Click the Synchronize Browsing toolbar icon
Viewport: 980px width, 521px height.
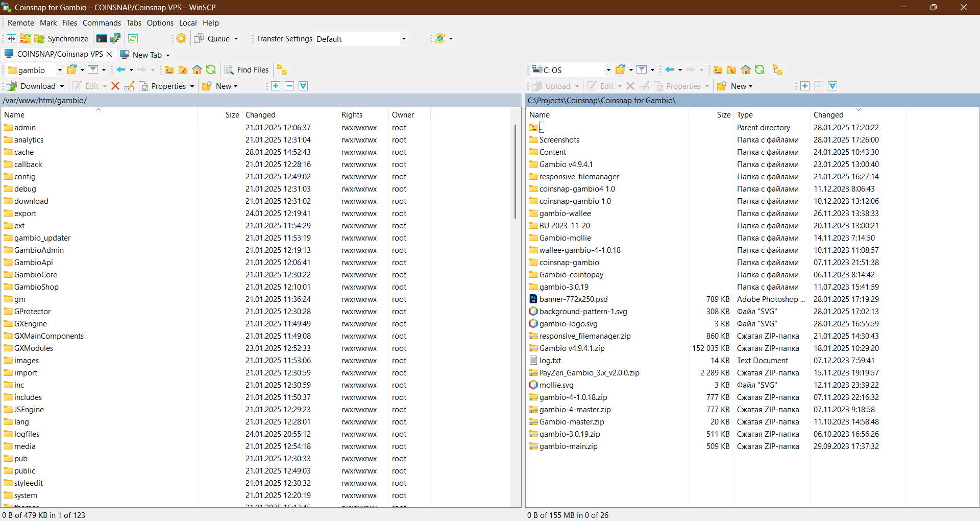tap(25, 38)
